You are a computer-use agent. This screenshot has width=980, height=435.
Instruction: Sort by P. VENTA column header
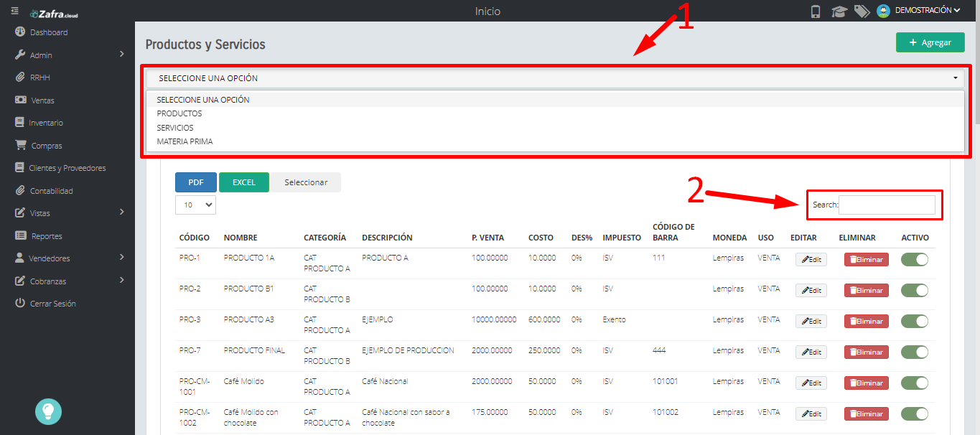(488, 238)
